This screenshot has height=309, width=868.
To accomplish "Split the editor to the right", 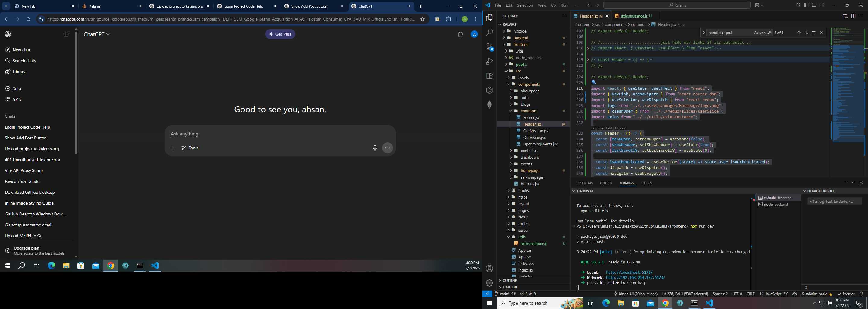I will [x=853, y=16].
